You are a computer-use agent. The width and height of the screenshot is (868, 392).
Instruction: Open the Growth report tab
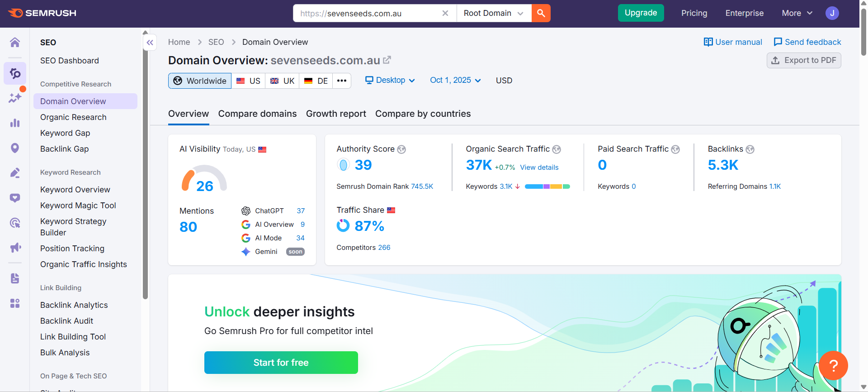336,114
